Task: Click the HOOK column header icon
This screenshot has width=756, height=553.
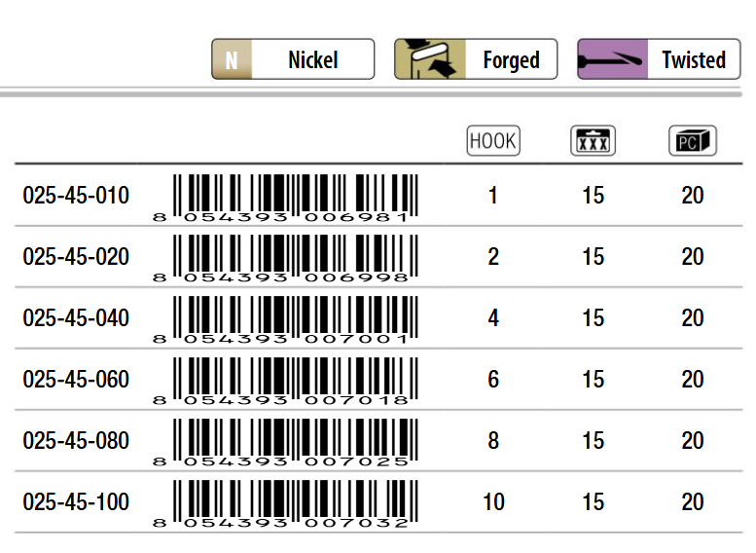Action: tap(493, 141)
